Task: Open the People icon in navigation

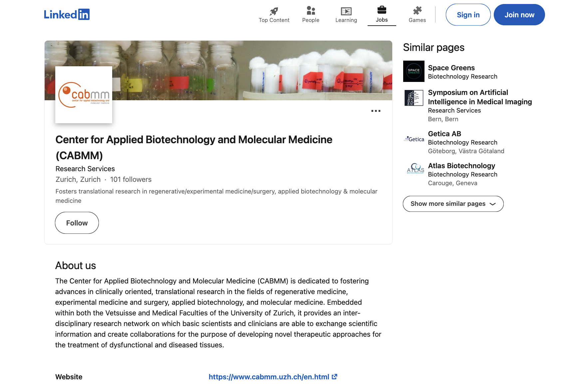Action: [311, 11]
